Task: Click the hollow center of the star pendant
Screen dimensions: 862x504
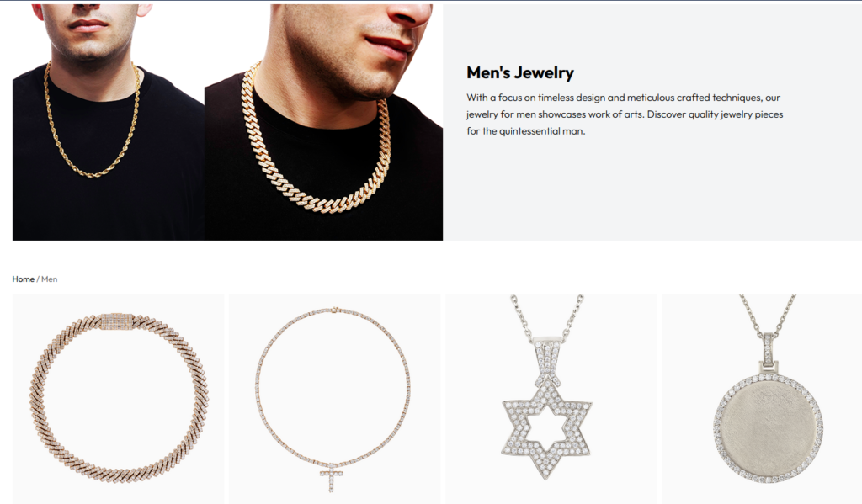Action: [547, 423]
